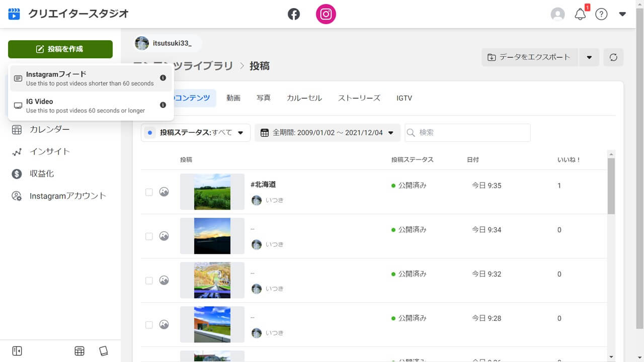
Task: Click the scroll down arrow of list
Action: coord(611,357)
